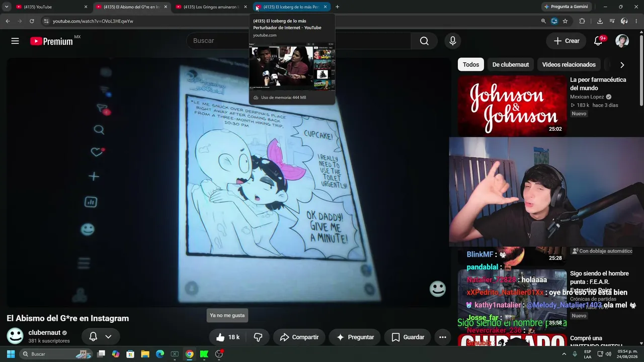Click the address bar URL

93,21
